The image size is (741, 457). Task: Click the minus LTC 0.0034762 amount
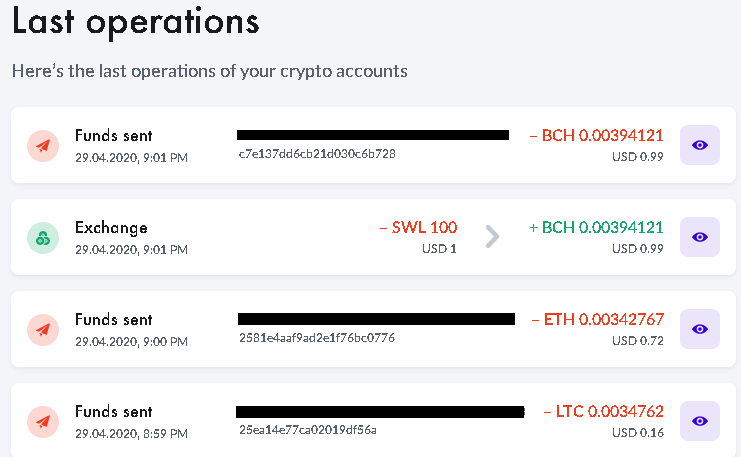pyautogui.click(x=603, y=412)
